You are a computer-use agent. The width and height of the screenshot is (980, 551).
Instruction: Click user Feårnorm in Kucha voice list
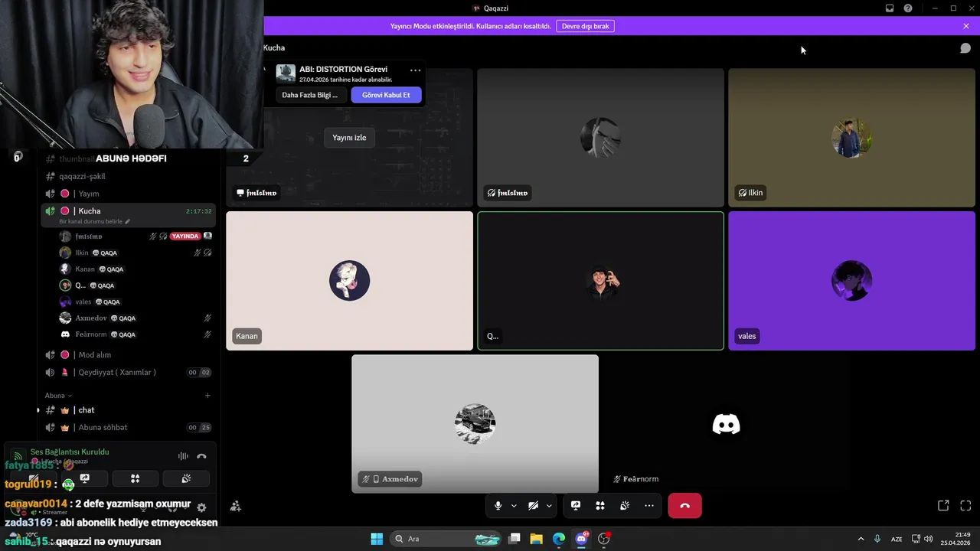point(134,334)
